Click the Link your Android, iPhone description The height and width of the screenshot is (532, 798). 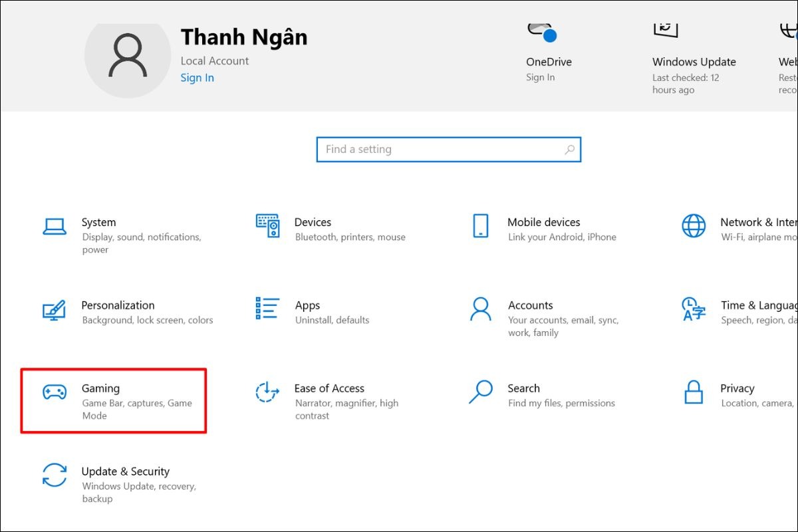pyautogui.click(x=562, y=237)
